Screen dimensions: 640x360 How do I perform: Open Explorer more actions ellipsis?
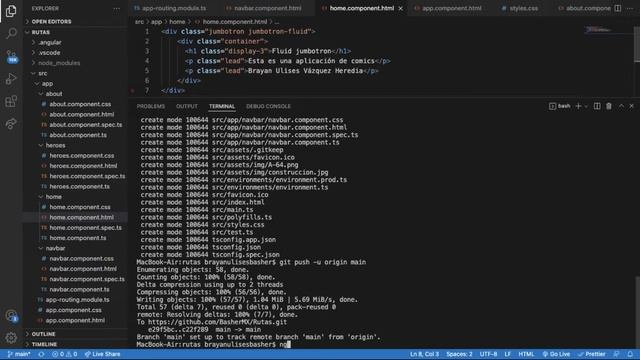coord(117,8)
